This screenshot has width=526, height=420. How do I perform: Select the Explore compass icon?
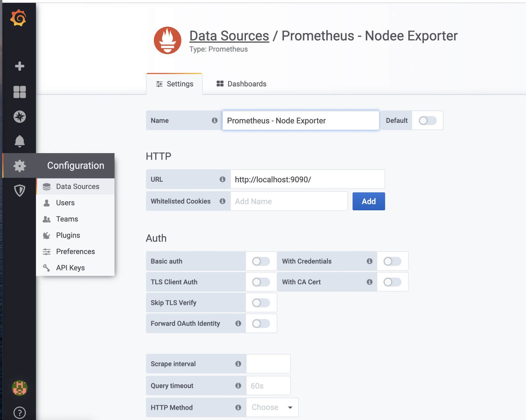19,116
